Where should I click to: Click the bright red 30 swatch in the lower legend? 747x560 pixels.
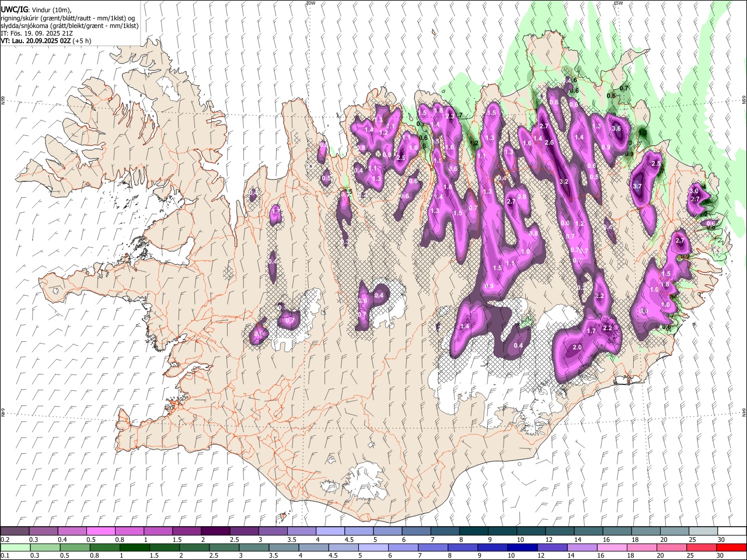click(x=731, y=547)
